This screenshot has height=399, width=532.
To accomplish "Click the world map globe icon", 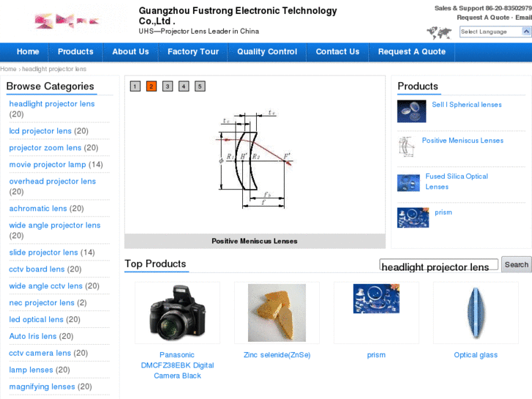I will [x=439, y=32].
